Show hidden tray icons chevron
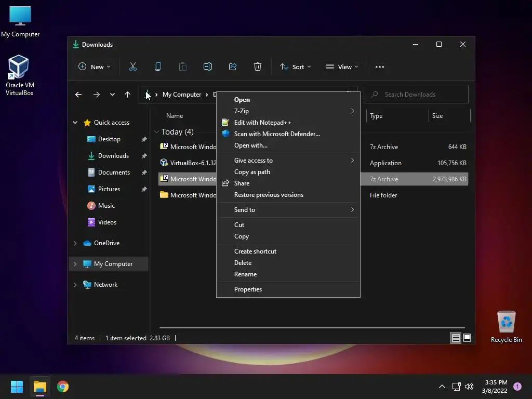 coord(442,387)
